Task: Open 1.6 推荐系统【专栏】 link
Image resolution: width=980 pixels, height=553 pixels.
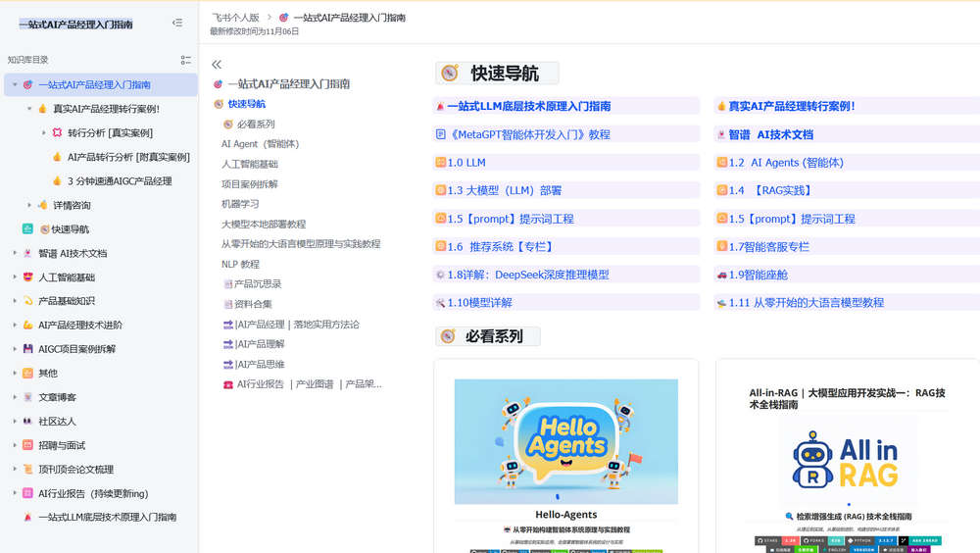Action: click(501, 247)
